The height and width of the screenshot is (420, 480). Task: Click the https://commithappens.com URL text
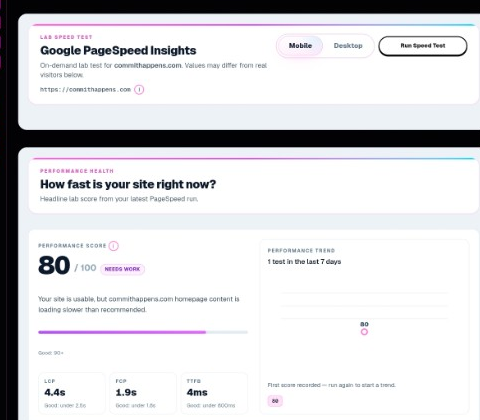pyautogui.click(x=85, y=90)
